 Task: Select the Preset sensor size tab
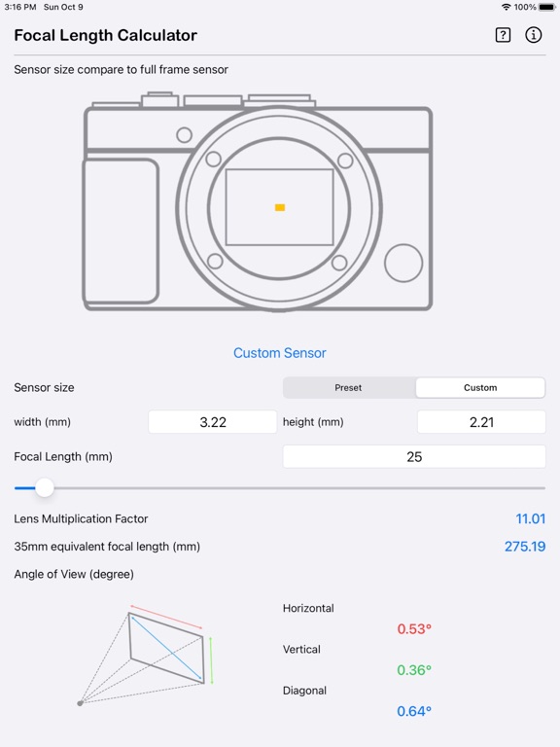click(349, 388)
